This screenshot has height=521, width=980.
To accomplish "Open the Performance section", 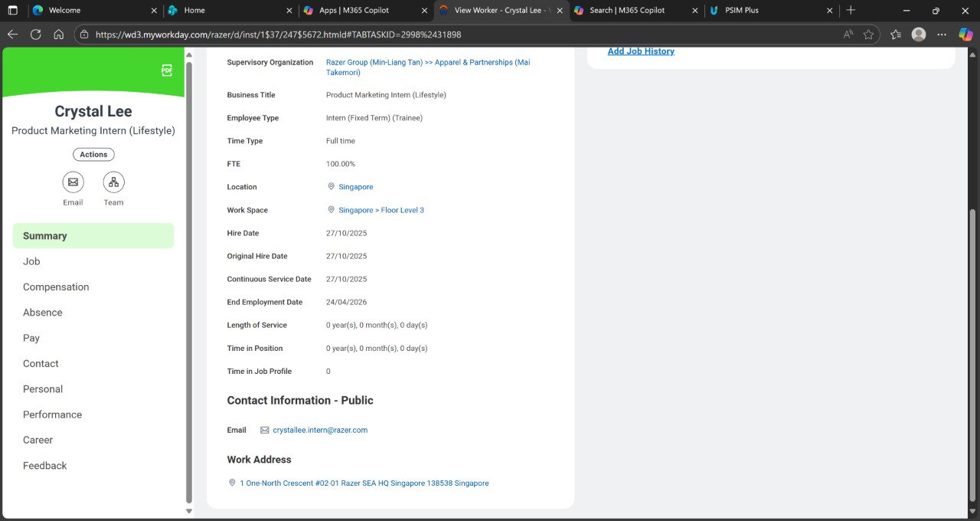I will point(93,415).
